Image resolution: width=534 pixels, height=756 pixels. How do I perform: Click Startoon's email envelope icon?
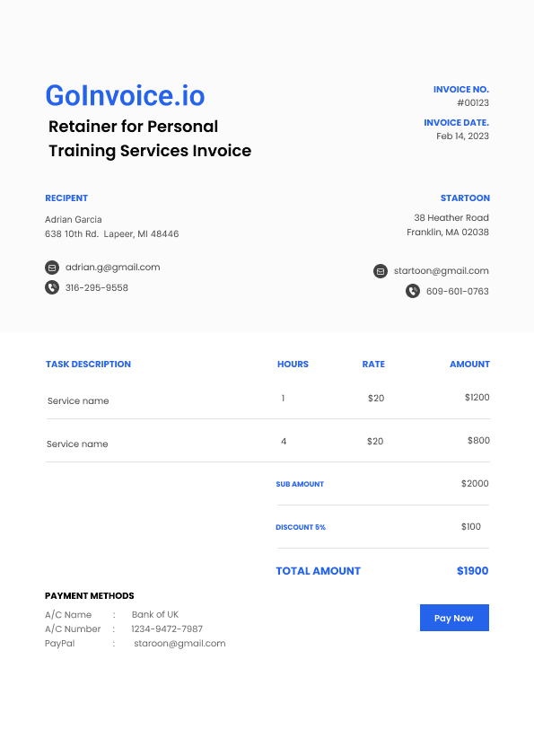pos(381,271)
